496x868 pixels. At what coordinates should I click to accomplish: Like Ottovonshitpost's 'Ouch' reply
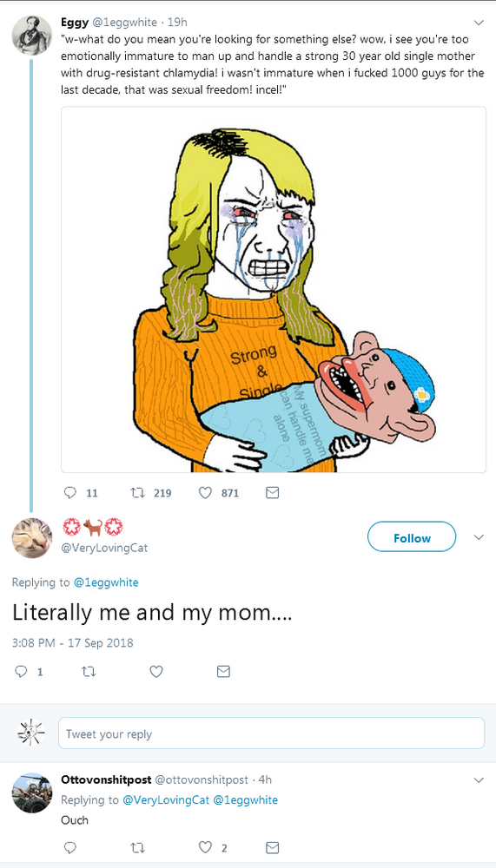(x=205, y=847)
